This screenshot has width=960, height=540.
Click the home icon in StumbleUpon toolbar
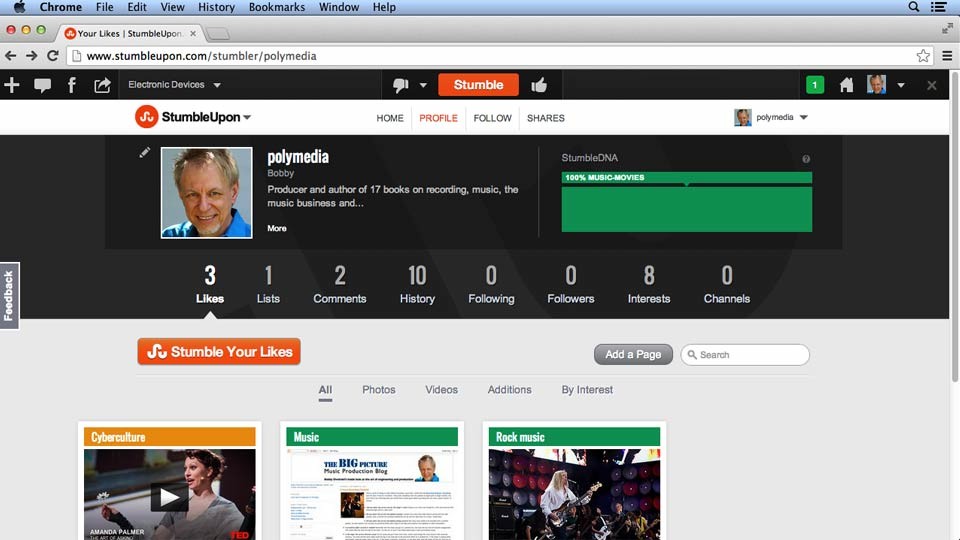pos(846,85)
